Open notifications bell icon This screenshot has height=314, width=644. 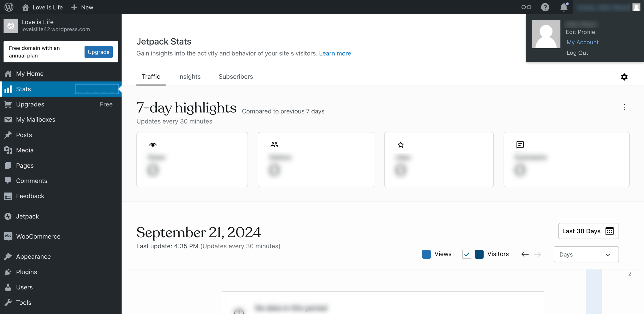(564, 7)
